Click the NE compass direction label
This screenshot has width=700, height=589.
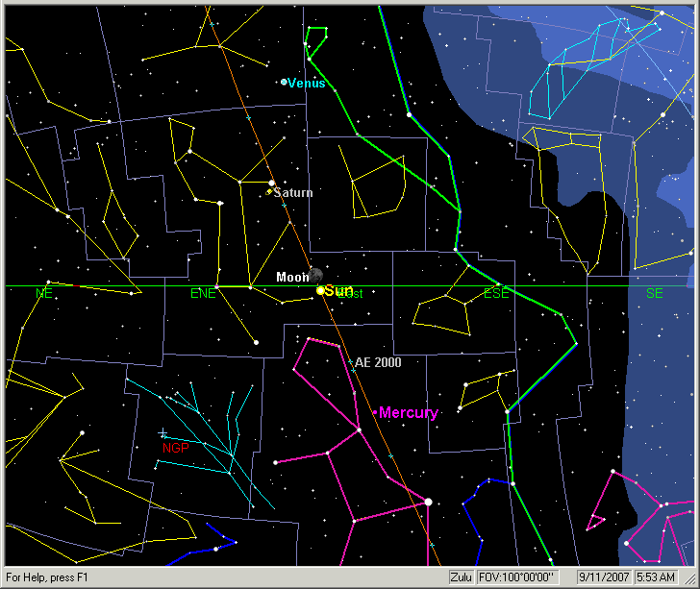[x=43, y=293]
